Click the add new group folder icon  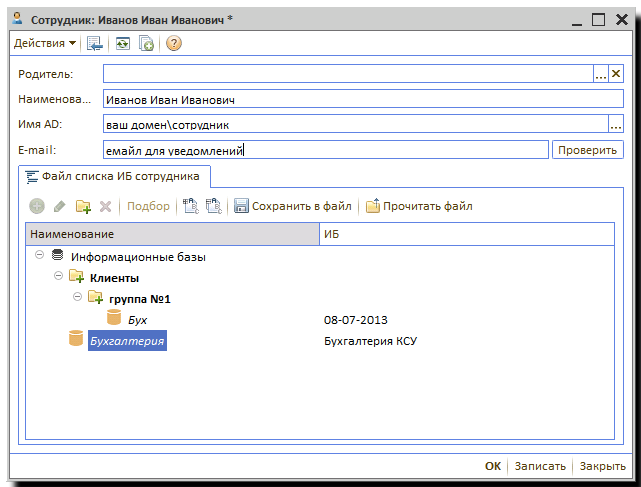coord(83,207)
